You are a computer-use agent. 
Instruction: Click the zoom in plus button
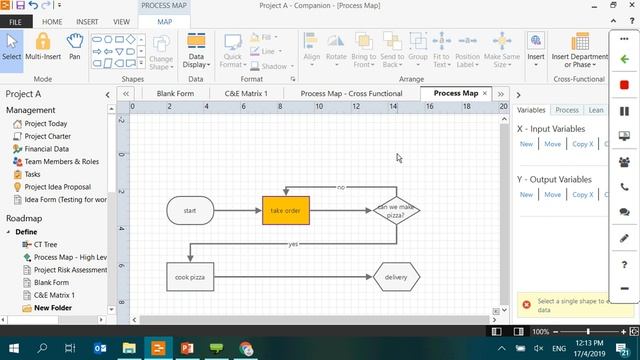pyautogui.click(x=623, y=332)
